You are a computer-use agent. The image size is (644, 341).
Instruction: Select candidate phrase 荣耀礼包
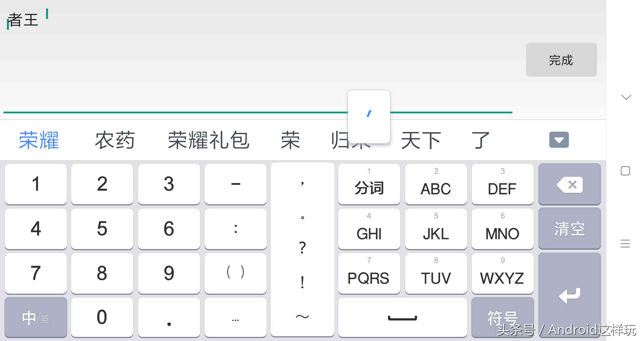[x=209, y=140]
